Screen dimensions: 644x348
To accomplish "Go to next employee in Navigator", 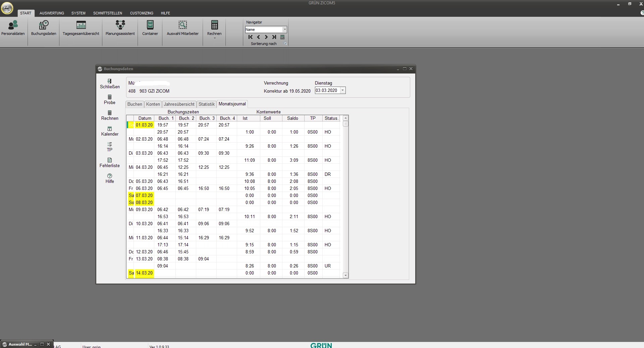I will (x=266, y=37).
